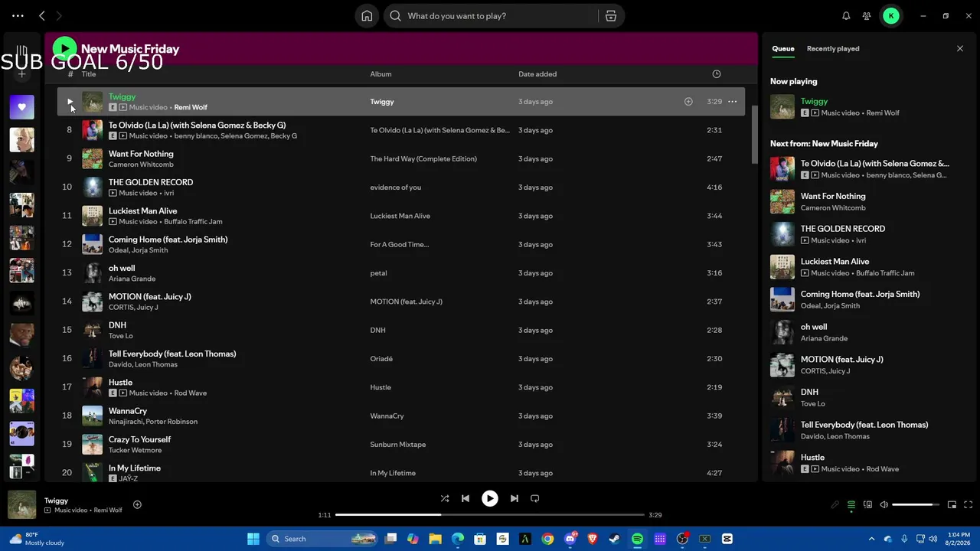This screenshot has height=551, width=980.
Task: Launch Steam from the taskbar
Action: click(x=615, y=539)
